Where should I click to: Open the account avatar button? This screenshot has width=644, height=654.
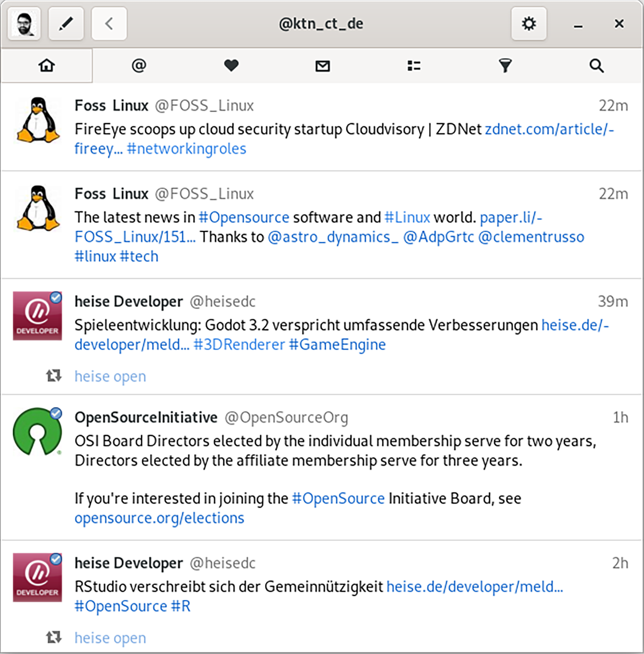tap(24, 24)
